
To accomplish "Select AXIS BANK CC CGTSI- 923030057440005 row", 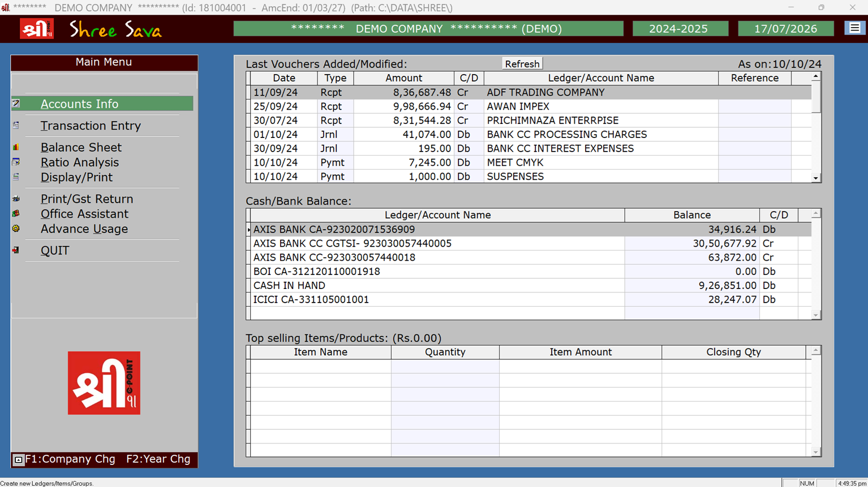I will click(x=531, y=243).
